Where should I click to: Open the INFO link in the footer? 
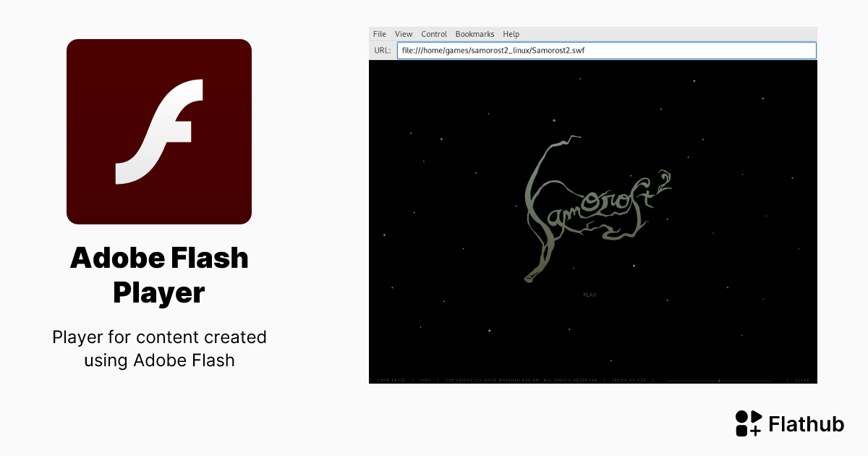[425, 379]
